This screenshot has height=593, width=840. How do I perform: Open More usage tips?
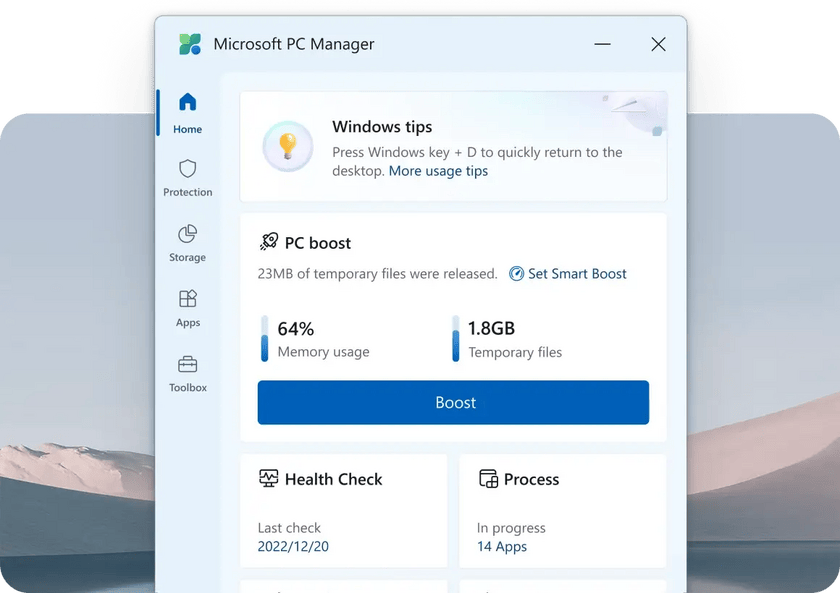[x=438, y=170]
